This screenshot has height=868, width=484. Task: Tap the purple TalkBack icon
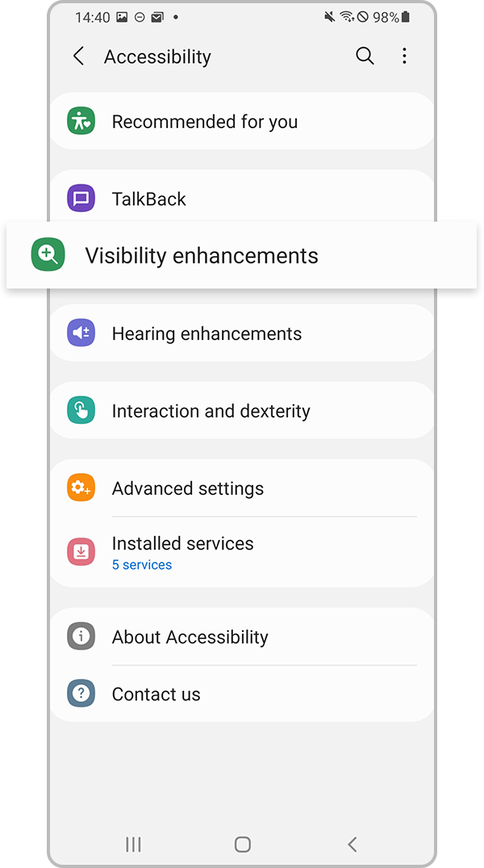(x=81, y=199)
